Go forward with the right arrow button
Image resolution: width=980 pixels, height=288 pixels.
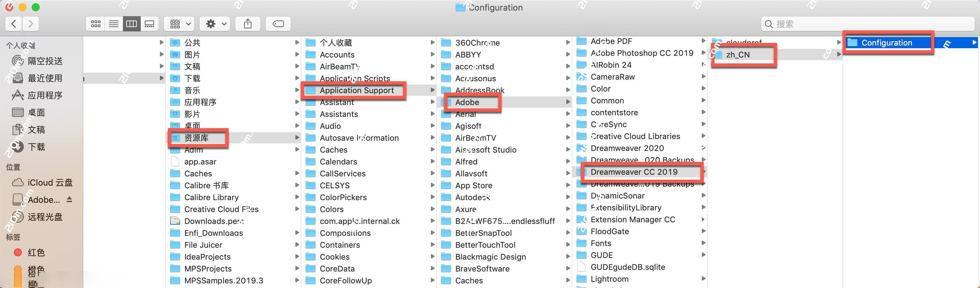point(31,24)
